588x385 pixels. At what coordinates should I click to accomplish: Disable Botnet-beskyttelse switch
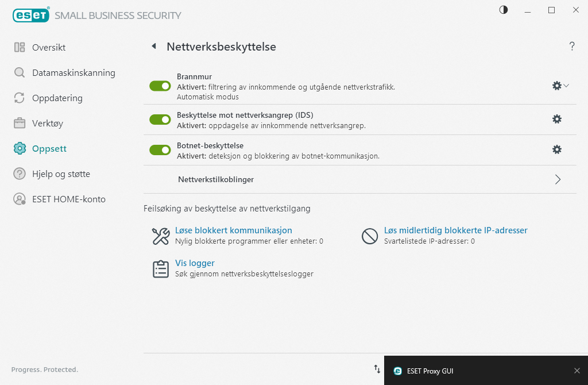pos(160,149)
